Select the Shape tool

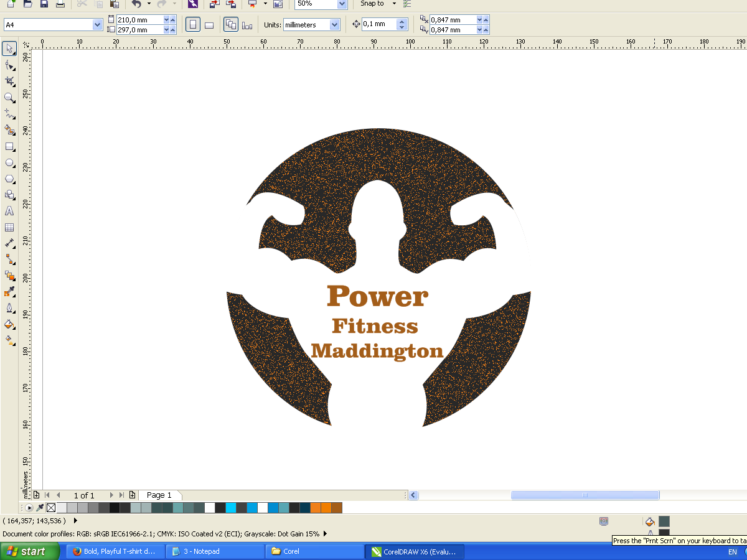(9, 65)
